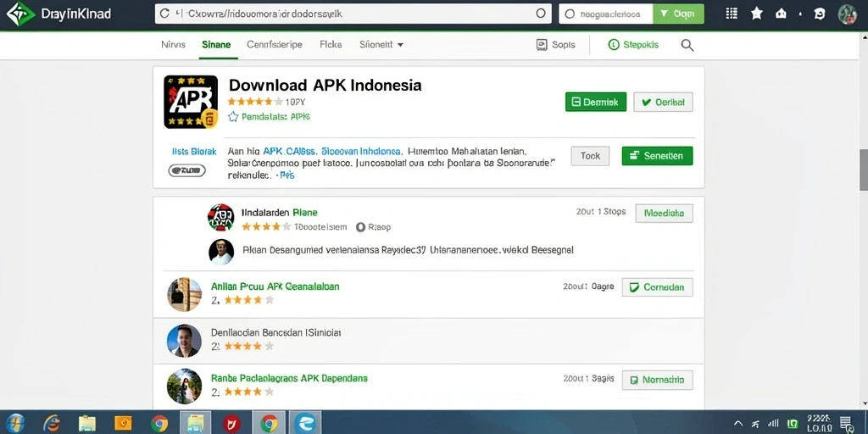Click the page vertical scrollbar thumb
Screen dimensions: 868x434
(863, 170)
